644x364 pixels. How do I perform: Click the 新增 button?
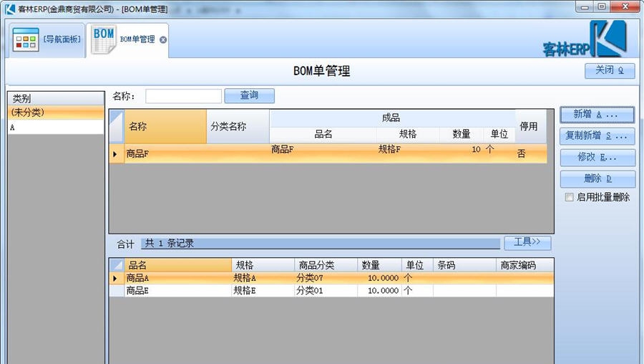[x=597, y=115]
